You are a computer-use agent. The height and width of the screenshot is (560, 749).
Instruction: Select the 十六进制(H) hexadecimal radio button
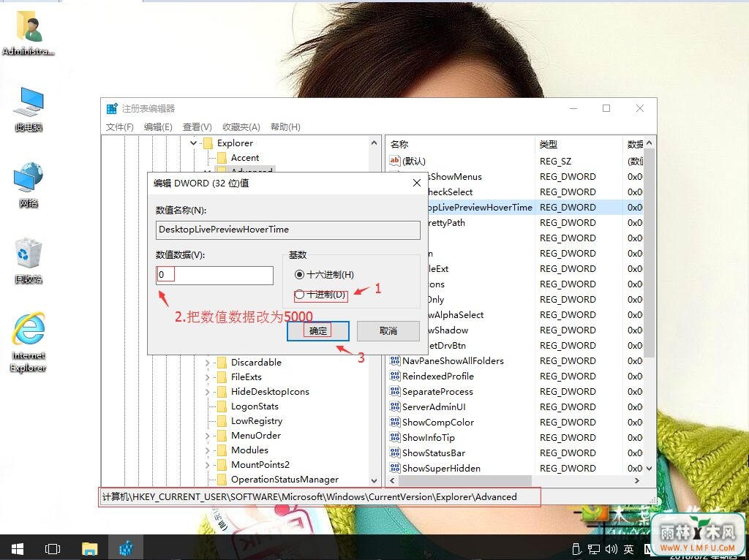point(299,274)
